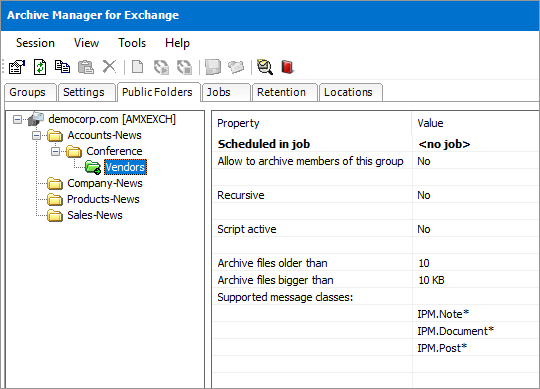This screenshot has width=540, height=389.
Task: Click the paste clipboard toolbar icon
Action: click(x=86, y=67)
